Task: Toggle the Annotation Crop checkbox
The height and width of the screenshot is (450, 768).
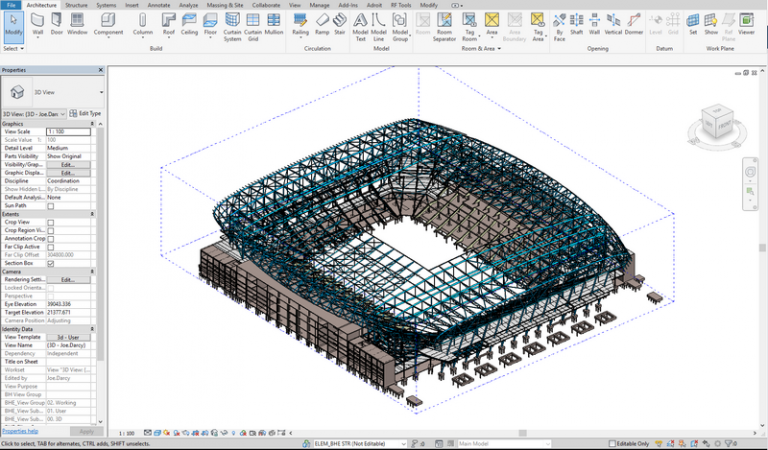Action: click(50, 239)
